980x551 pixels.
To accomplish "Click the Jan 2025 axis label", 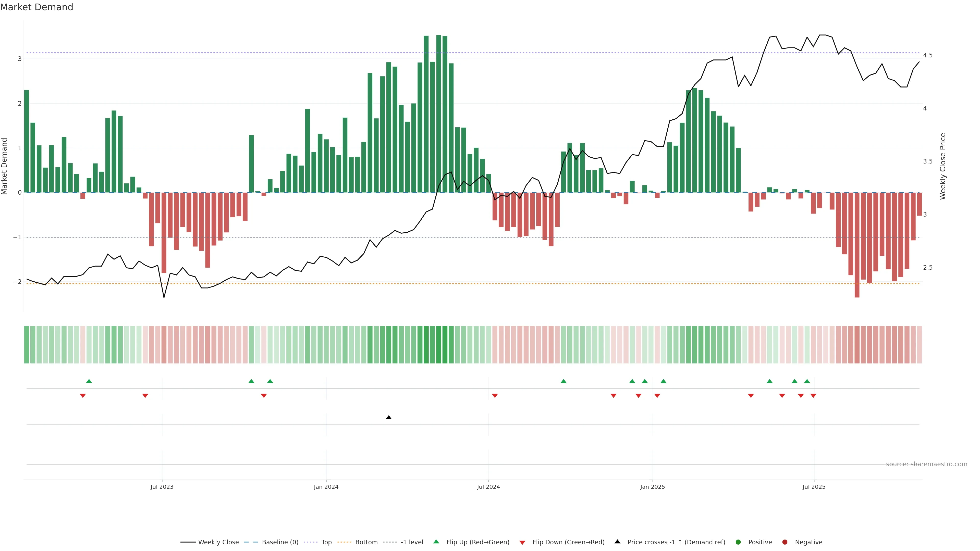I will [653, 487].
